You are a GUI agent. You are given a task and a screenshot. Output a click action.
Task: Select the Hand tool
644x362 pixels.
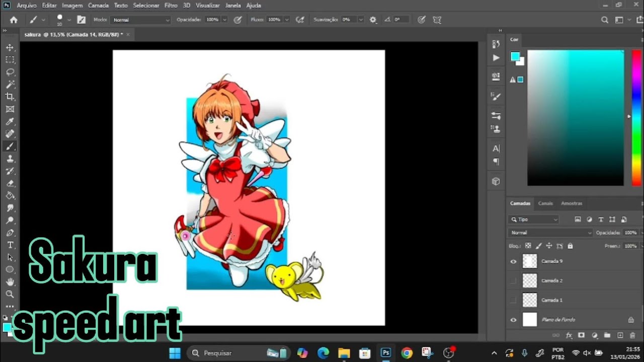[10, 282]
